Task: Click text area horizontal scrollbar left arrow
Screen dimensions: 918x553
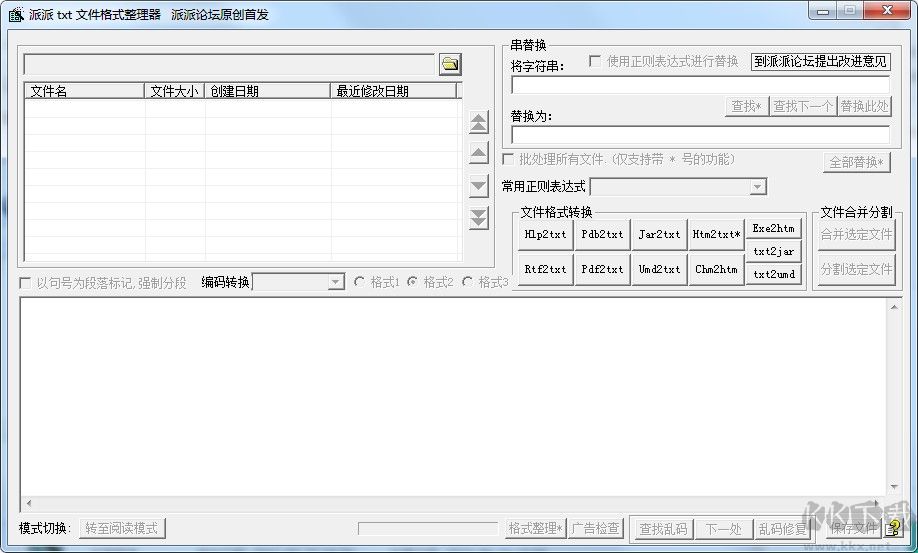Action: (28, 503)
